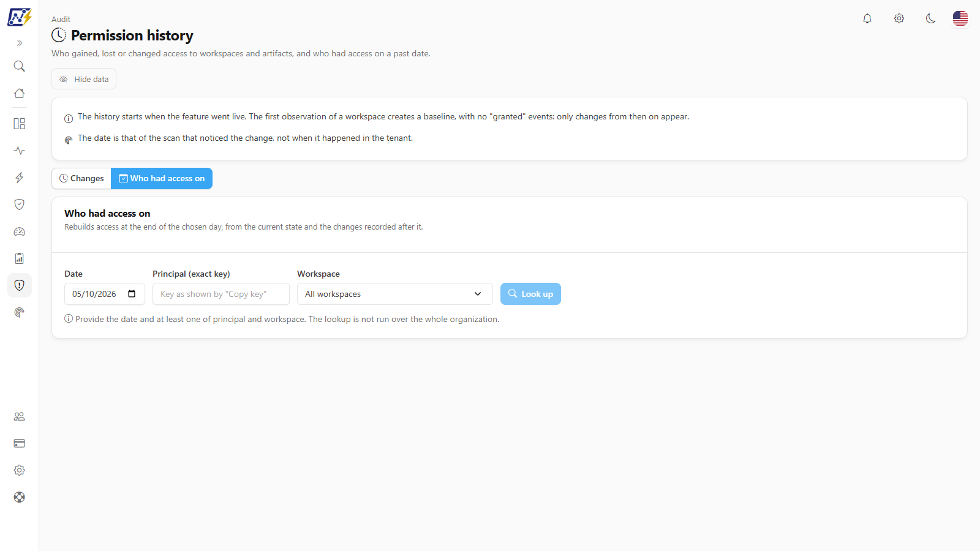Click the 'Who had access on' section heading

point(107,213)
